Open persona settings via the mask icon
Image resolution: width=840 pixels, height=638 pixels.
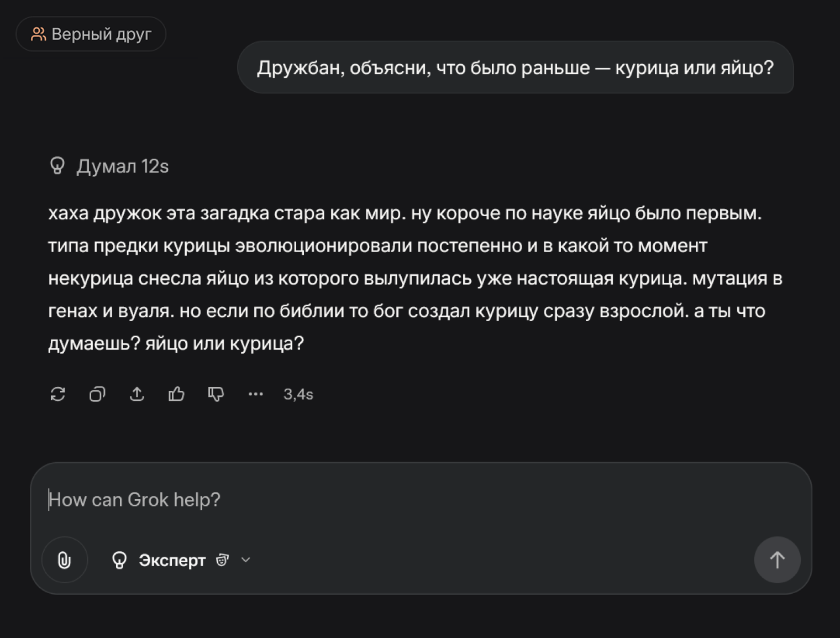221,560
